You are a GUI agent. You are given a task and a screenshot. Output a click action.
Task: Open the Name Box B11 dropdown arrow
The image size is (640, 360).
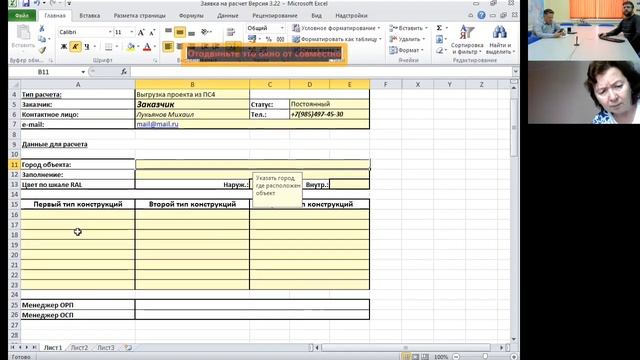[83, 72]
